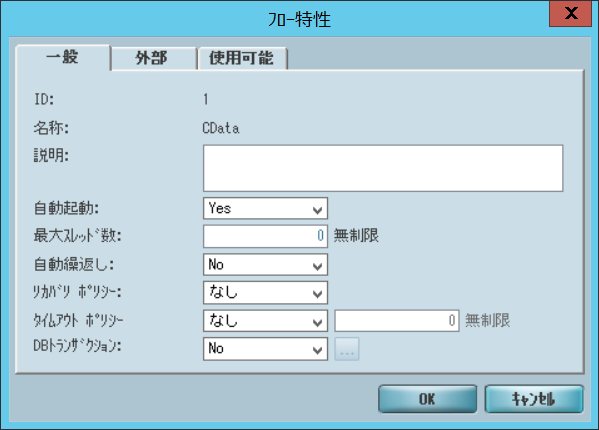The width and height of the screenshot is (599, 430).
Task: Open the 外部 tab
Action: point(154,58)
